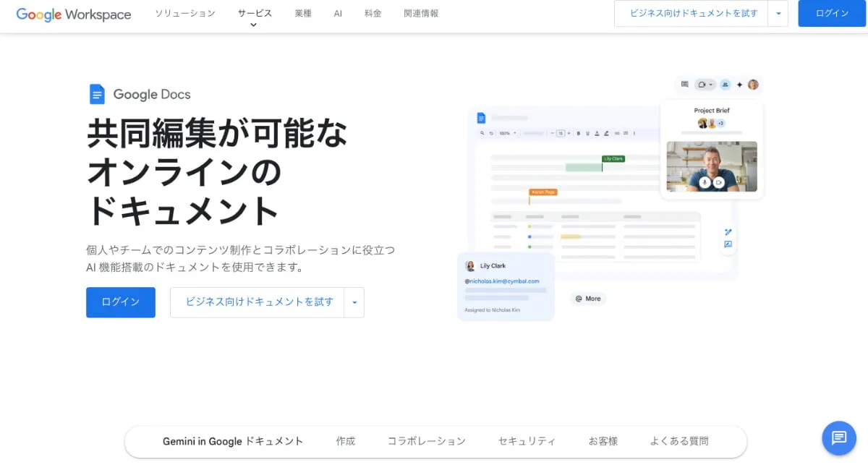Viewport: 868px width, 470px height.
Task: Click the orange cursor name label in document
Action: pos(543,192)
